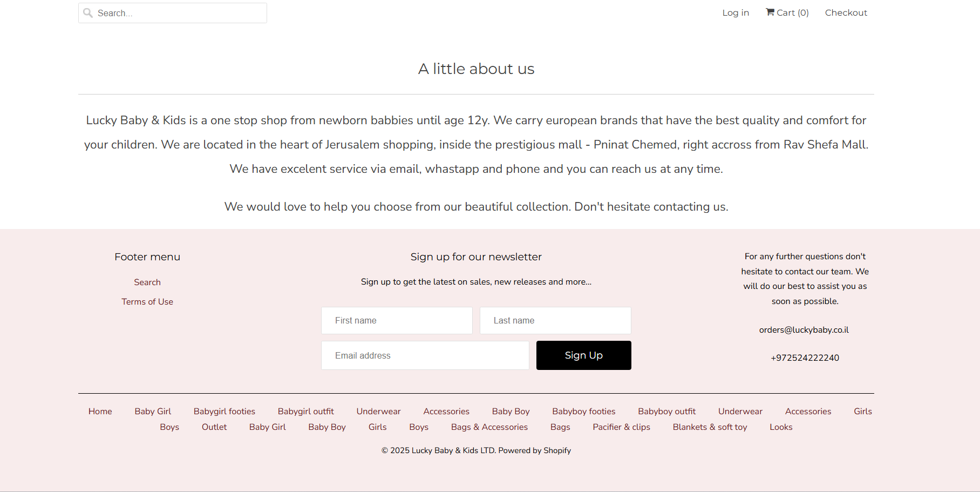Open Babygirl footies category
Screen dimensions: 980x492
(224, 412)
